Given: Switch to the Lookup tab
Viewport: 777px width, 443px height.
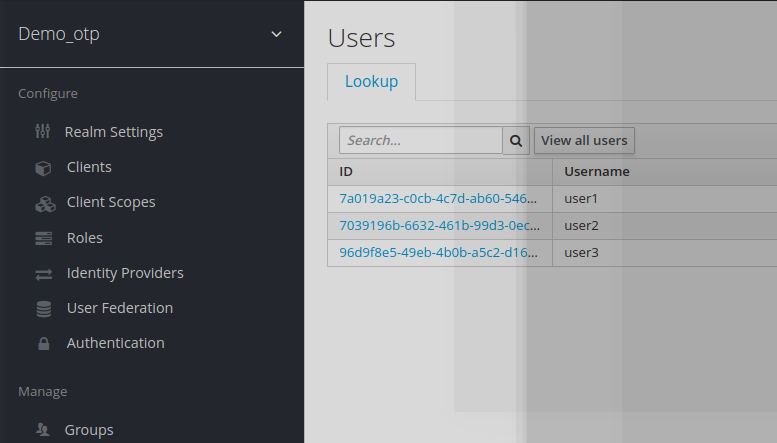Looking at the screenshot, I should [x=371, y=82].
